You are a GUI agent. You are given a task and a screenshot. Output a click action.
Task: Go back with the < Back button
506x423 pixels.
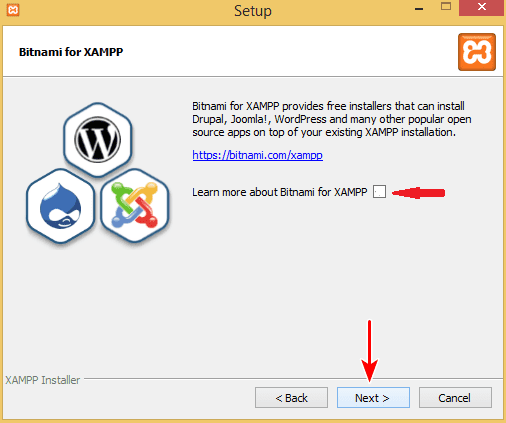[291, 397]
